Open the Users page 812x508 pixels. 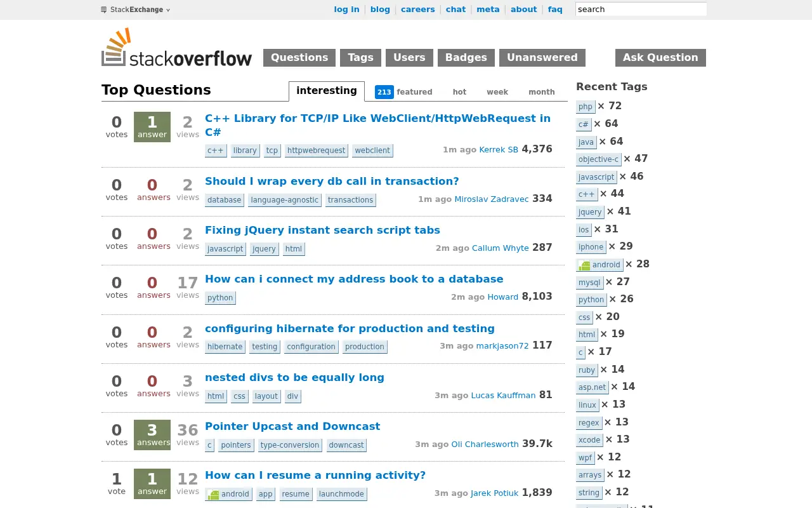pyautogui.click(x=409, y=58)
